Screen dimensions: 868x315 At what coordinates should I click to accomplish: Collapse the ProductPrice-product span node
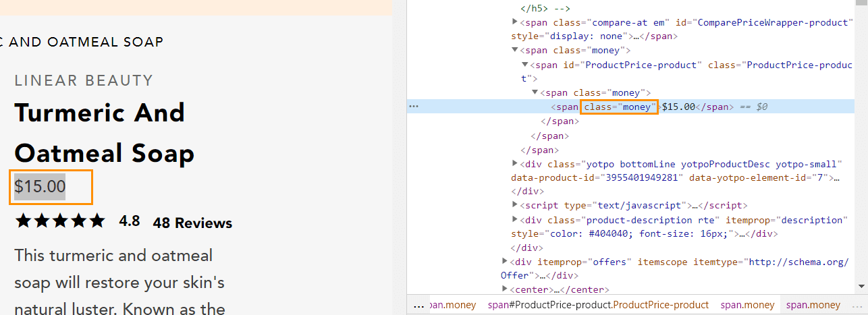[525, 65]
